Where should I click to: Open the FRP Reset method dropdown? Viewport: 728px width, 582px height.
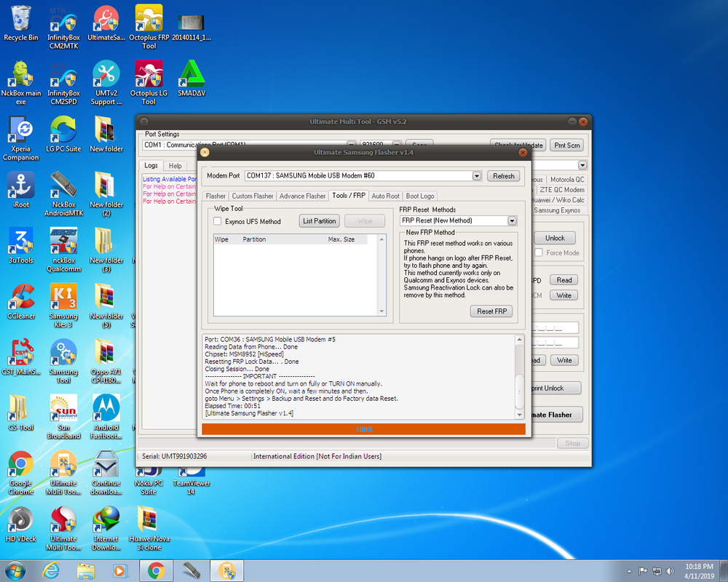[x=512, y=221]
